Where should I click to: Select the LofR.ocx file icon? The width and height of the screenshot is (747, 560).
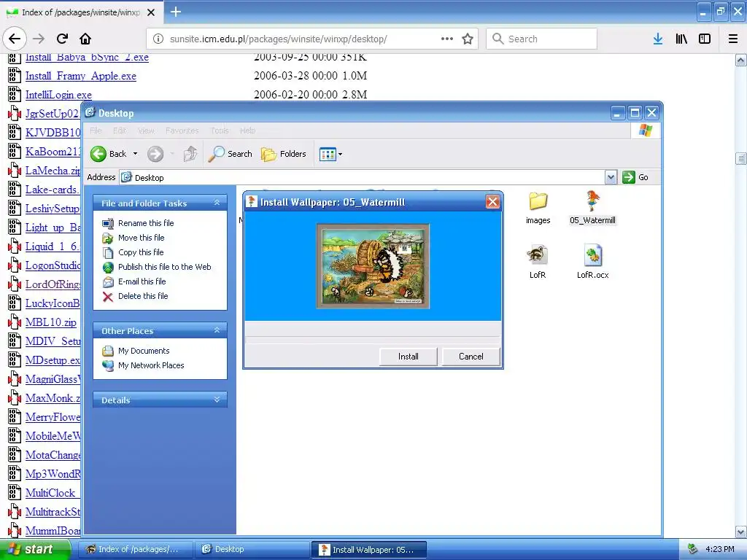tap(592, 255)
